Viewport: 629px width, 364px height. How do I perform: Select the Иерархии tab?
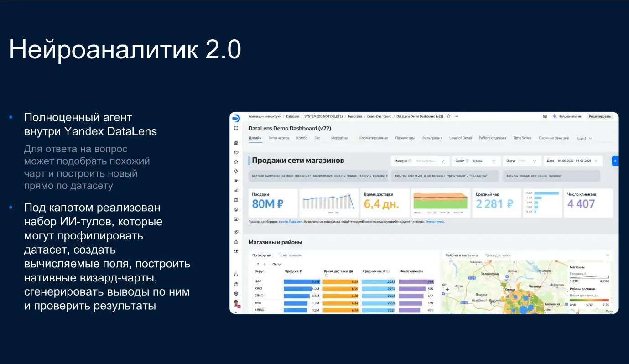(339, 138)
